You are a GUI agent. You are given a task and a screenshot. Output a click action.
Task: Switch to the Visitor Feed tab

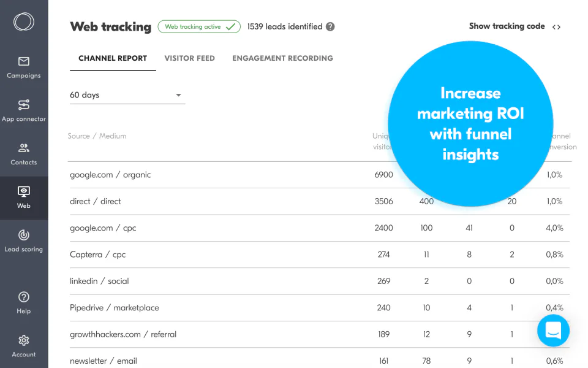[x=189, y=58]
